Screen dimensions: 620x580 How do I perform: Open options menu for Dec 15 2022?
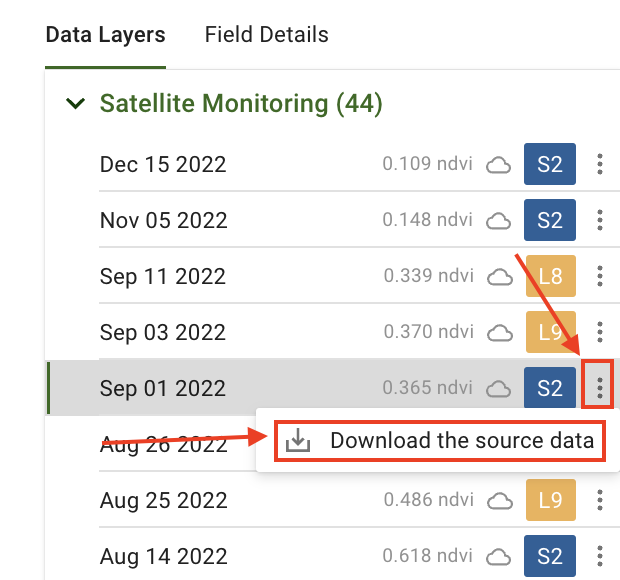(x=599, y=164)
